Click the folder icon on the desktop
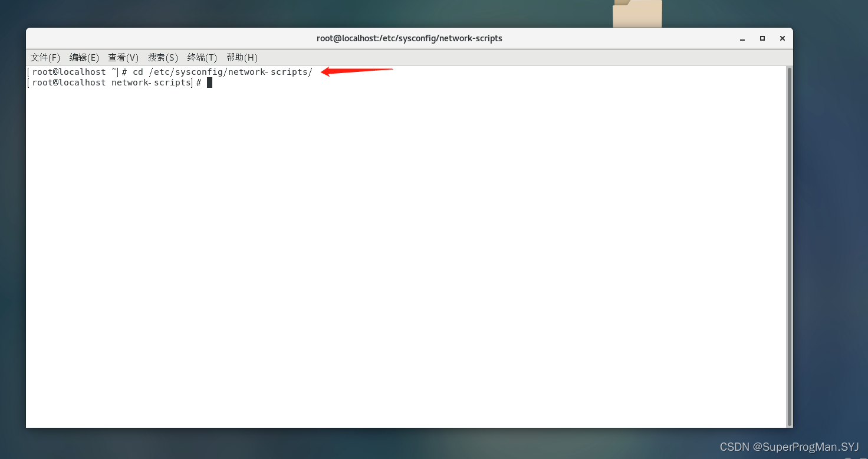868x459 pixels. click(x=637, y=14)
